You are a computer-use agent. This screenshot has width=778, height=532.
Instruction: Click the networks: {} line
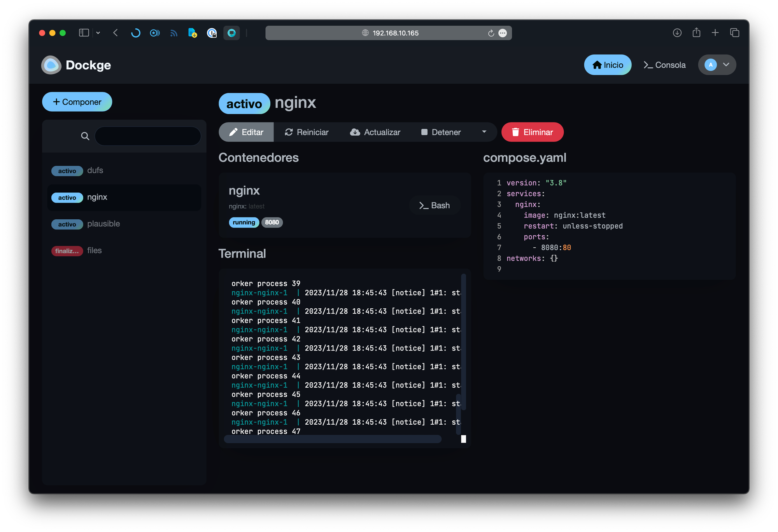click(x=532, y=259)
